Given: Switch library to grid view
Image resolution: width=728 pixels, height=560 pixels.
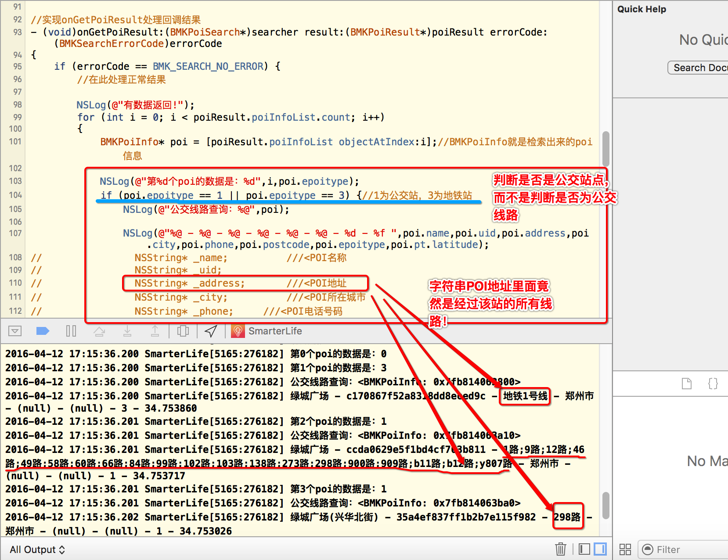Looking at the screenshot, I should pos(625,549).
